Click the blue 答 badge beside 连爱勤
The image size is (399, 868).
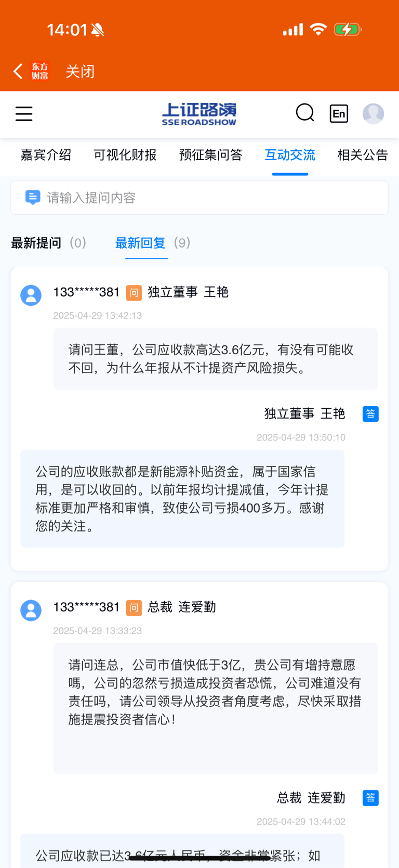pyautogui.click(x=370, y=798)
